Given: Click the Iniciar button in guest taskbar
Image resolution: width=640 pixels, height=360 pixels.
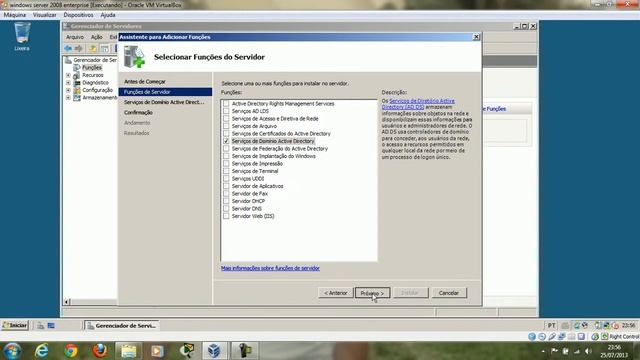Looking at the screenshot, I should click(15, 325).
